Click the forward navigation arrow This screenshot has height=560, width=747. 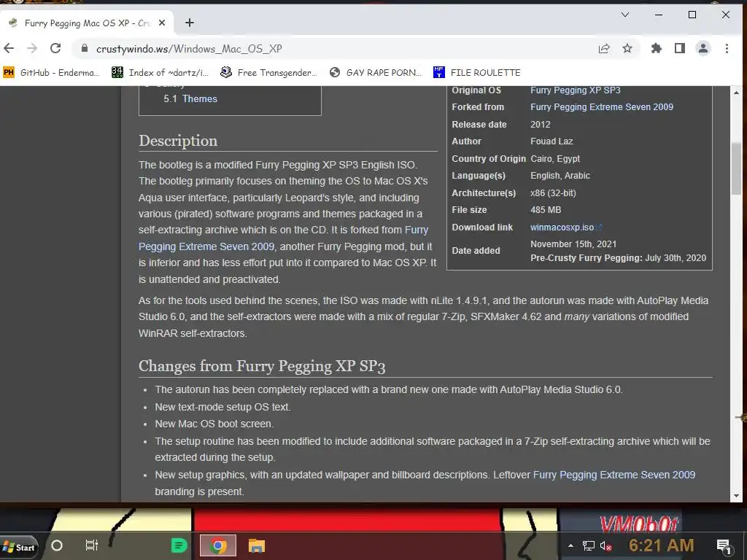(32, 48)
